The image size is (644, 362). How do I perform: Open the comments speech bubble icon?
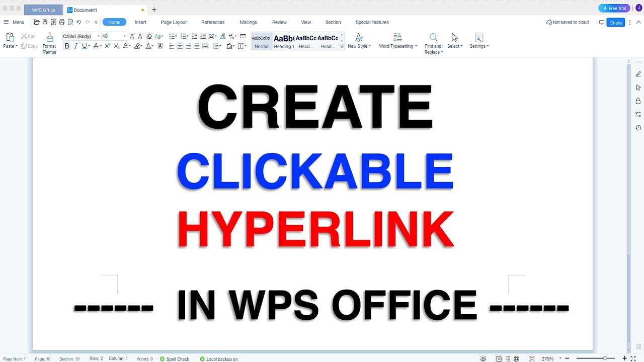[601, 22]
